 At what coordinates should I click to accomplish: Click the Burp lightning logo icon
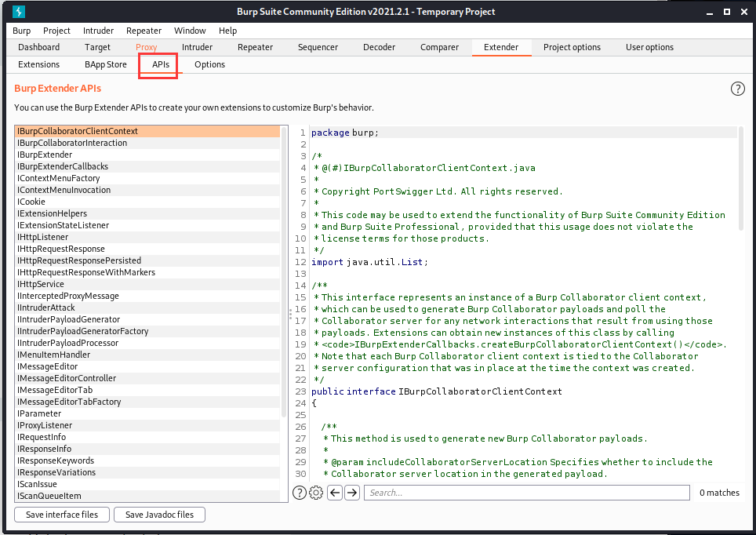(18, 12)
